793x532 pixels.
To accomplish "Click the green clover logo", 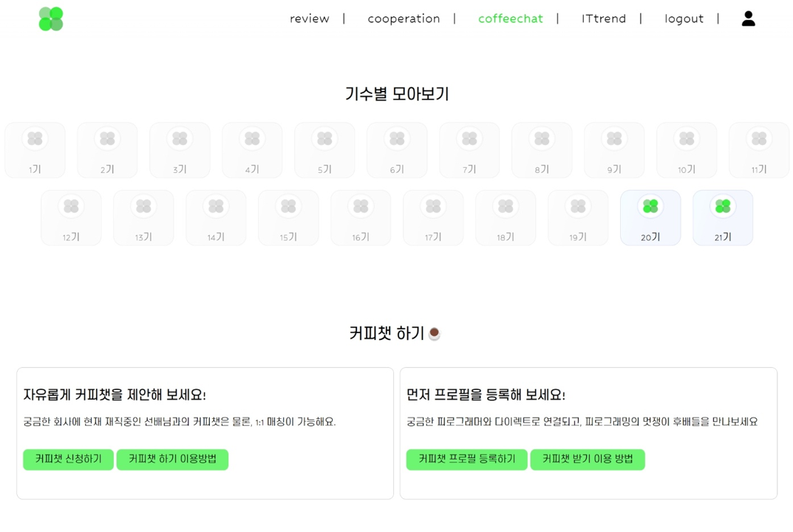I will [x=50, y=18].
